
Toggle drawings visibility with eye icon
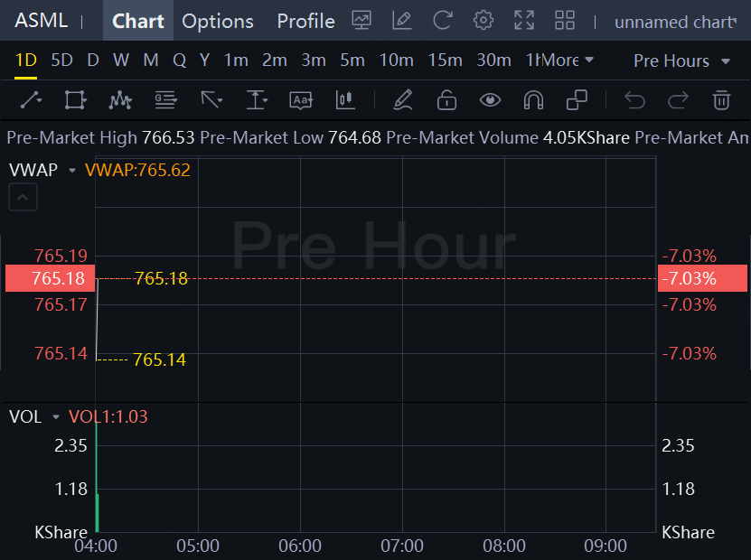point(490,99)
